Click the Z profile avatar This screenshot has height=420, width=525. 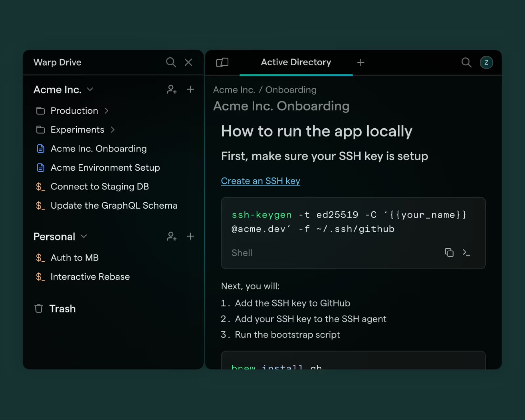[486, 62]
